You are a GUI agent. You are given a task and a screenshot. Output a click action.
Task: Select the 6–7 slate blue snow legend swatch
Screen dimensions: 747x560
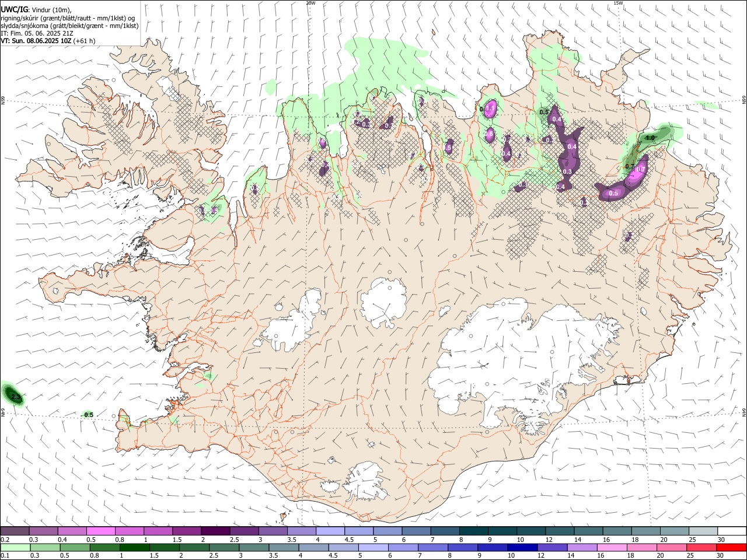tap(416, 531)
